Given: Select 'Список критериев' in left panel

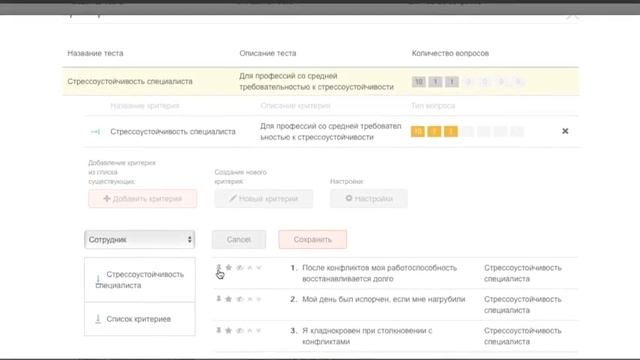Looking at the screenshot, I should pyautogui.click(x=138, y=319).
